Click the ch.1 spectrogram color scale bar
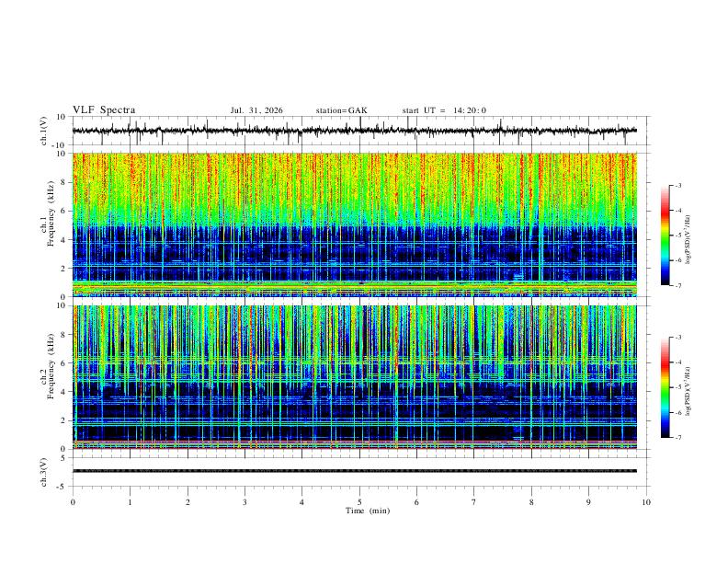 (665, 236)
